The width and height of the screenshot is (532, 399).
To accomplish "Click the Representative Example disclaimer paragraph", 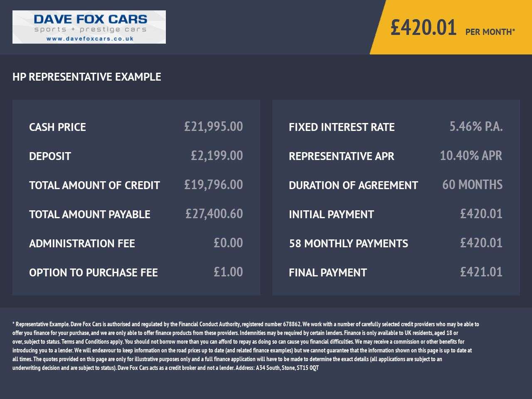I will (x=245, y=346).
